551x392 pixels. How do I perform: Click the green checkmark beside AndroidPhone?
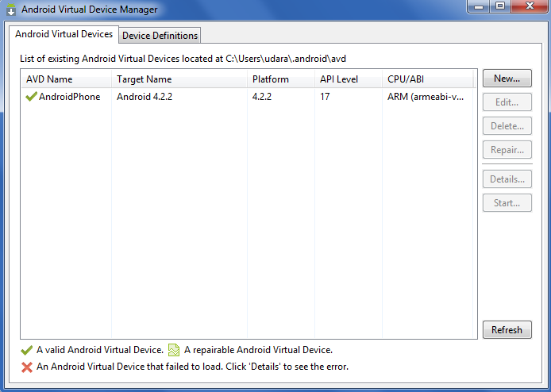[31, 96]
